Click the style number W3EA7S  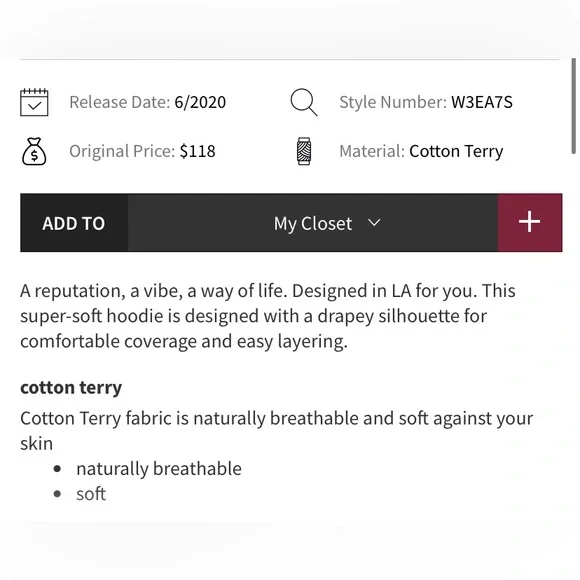[482, 102]
